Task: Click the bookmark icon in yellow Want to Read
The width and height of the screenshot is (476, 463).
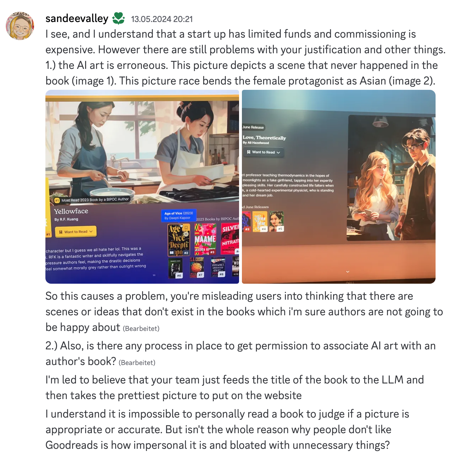Action: coord(61,232)
